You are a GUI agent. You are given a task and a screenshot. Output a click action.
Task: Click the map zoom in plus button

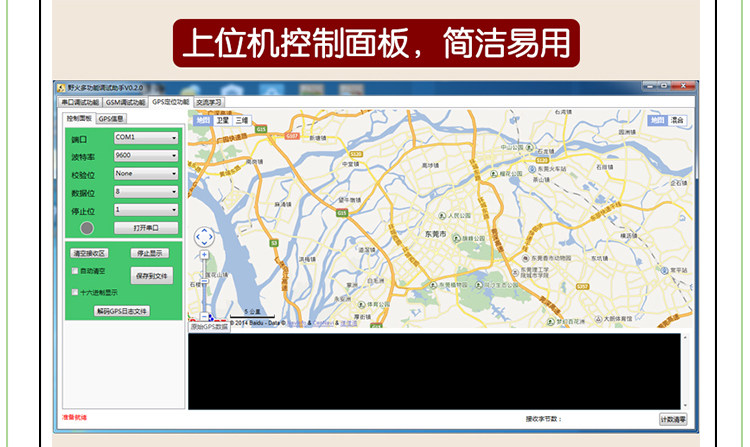204,255
